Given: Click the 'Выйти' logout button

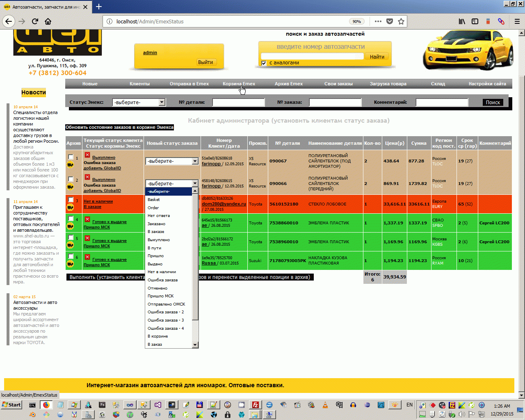Looking at the screenshot, I should coord(205,62).
